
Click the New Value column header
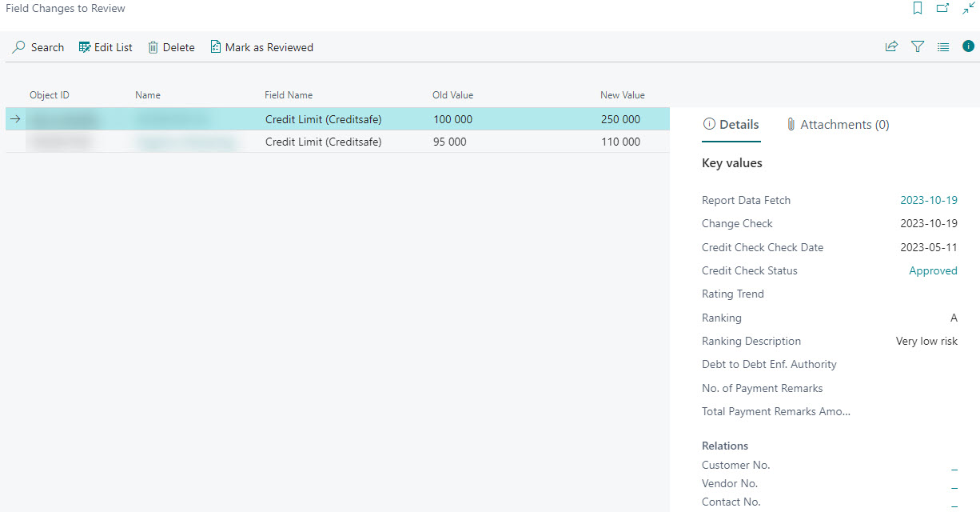click(x=622, y=95)
